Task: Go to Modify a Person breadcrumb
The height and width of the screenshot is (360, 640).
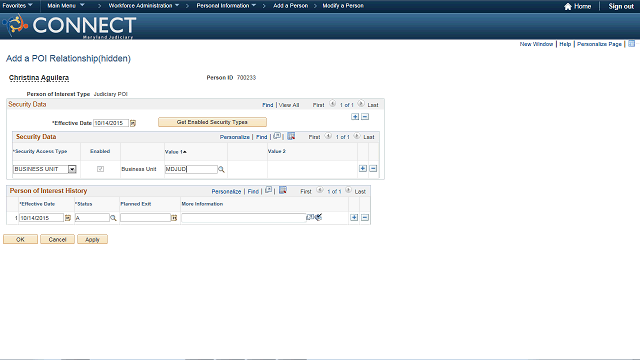Action: point(343,6)
